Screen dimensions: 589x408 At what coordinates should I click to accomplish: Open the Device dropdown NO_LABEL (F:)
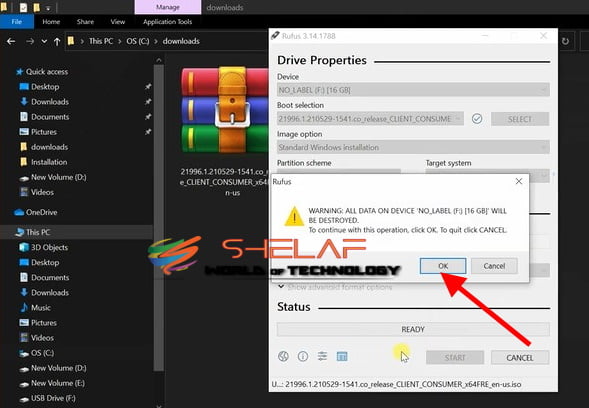coord(413,90)
